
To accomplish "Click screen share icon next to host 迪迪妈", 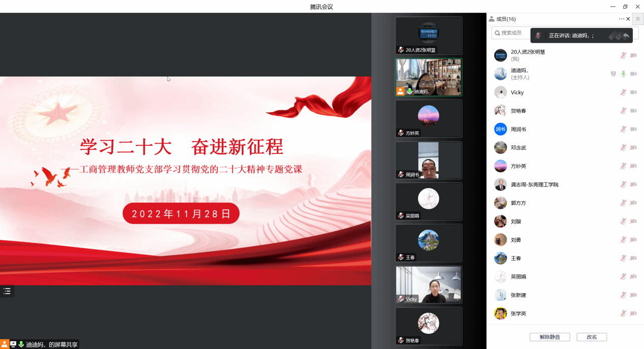I will tap(613, 74).
